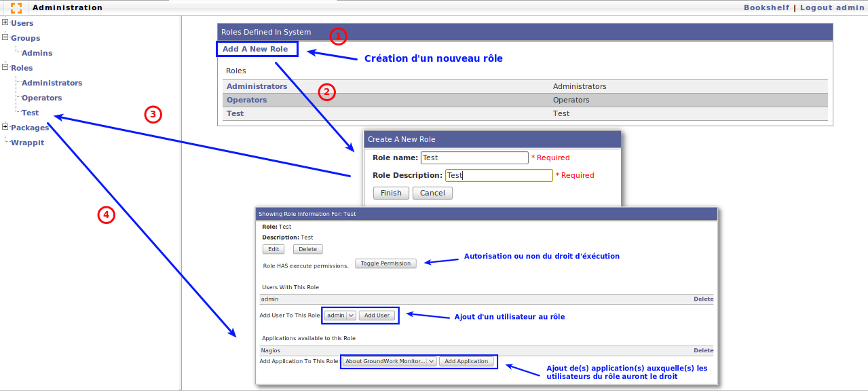Open the admin user dropdown
The height and width of the screenshot is (391, 868).
click(340, 316)
